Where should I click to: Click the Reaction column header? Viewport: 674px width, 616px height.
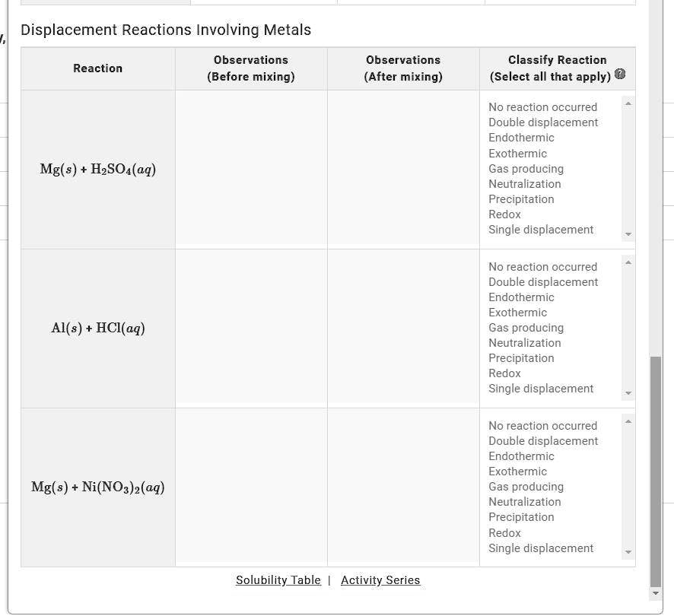(97, 68)
